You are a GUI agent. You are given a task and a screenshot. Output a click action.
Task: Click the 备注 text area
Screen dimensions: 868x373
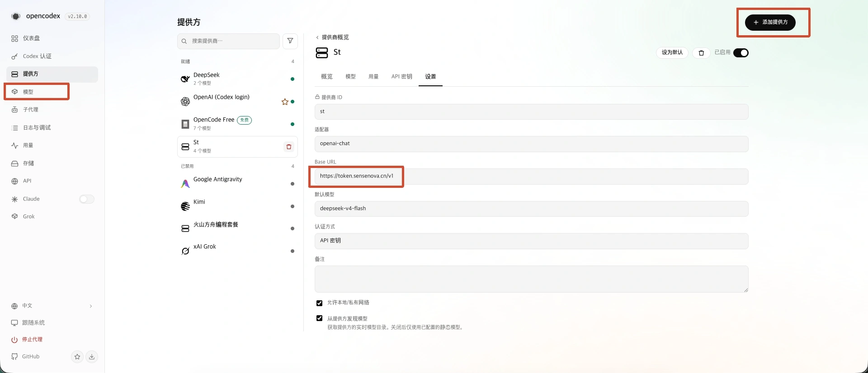click(532, 279)
